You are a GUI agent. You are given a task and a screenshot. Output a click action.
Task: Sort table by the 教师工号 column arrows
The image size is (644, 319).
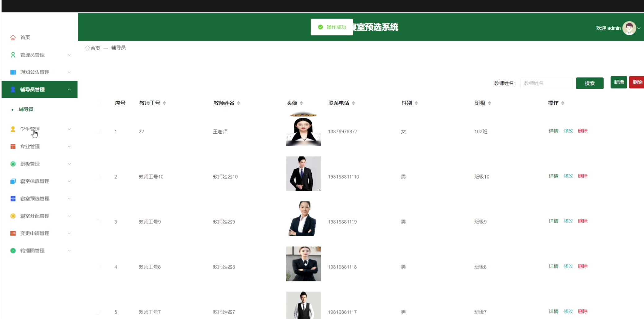tap(164, 103)
